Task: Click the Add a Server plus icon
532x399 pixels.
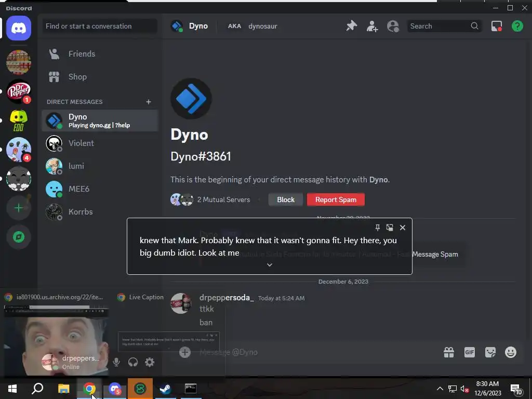Action: coord(19,208)
